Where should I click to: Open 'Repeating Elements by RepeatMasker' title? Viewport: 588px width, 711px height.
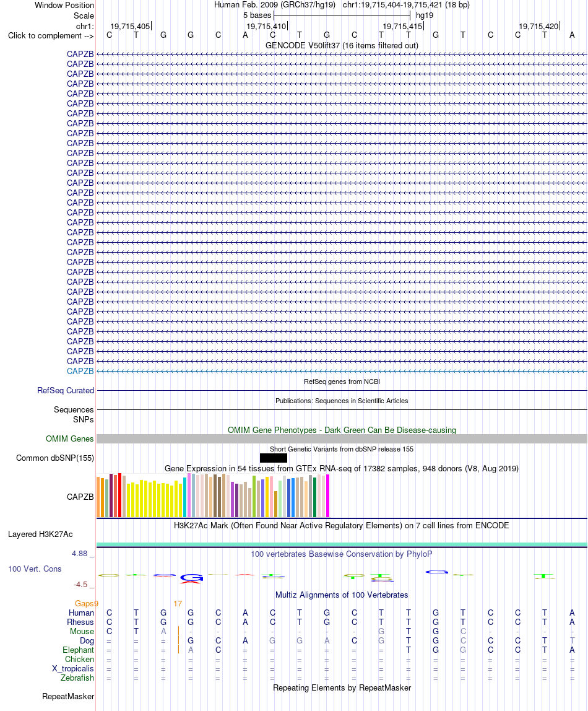342,688
